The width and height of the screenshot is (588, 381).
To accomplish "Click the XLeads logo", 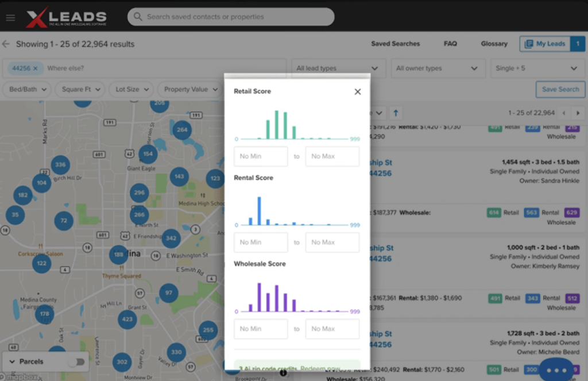I will (66, 18).
